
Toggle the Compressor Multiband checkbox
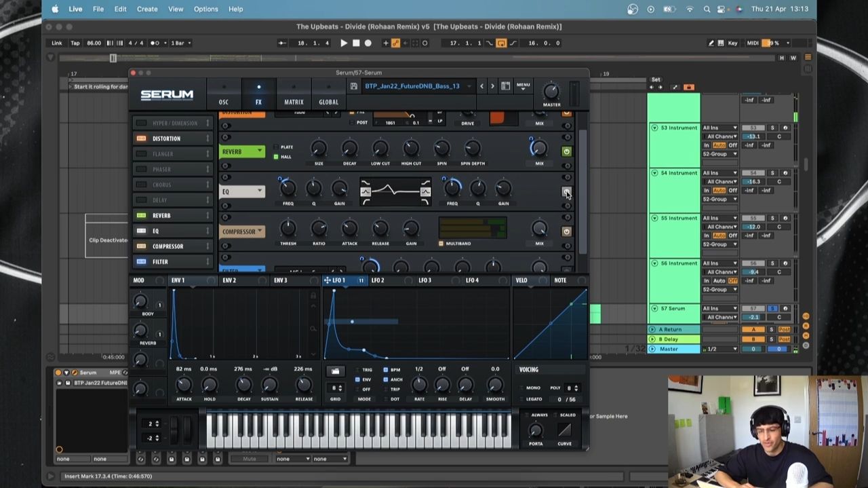click(441, 243)
